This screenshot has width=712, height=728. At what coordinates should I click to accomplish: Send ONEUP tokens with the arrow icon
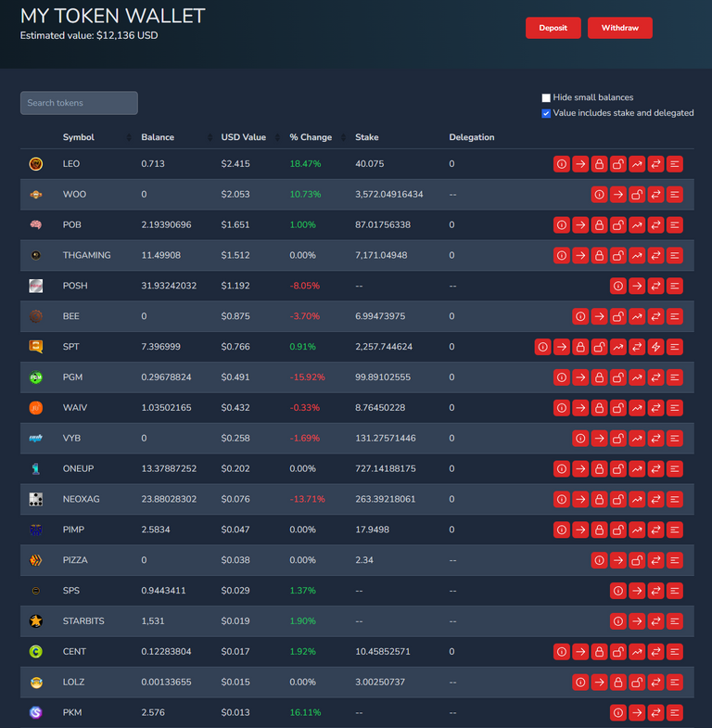(x=580, y=469)
